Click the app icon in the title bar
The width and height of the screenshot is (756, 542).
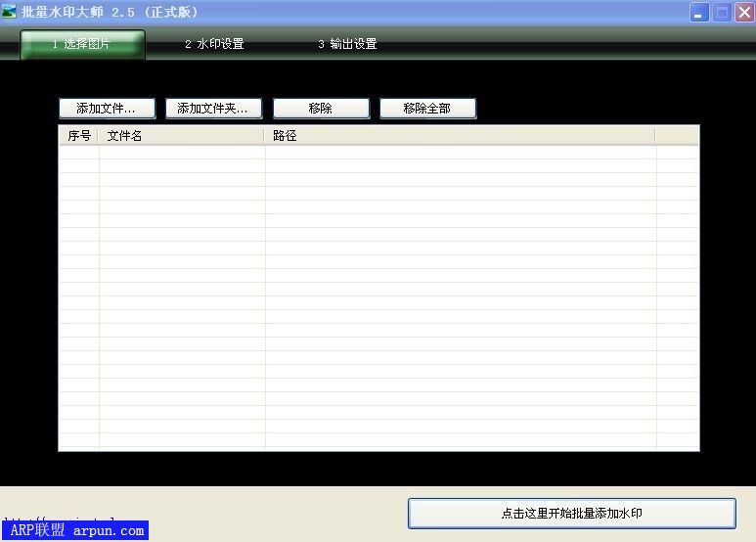10,13
